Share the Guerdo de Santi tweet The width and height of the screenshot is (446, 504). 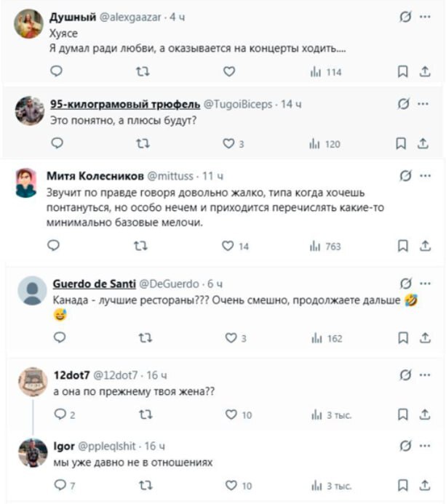423,337
